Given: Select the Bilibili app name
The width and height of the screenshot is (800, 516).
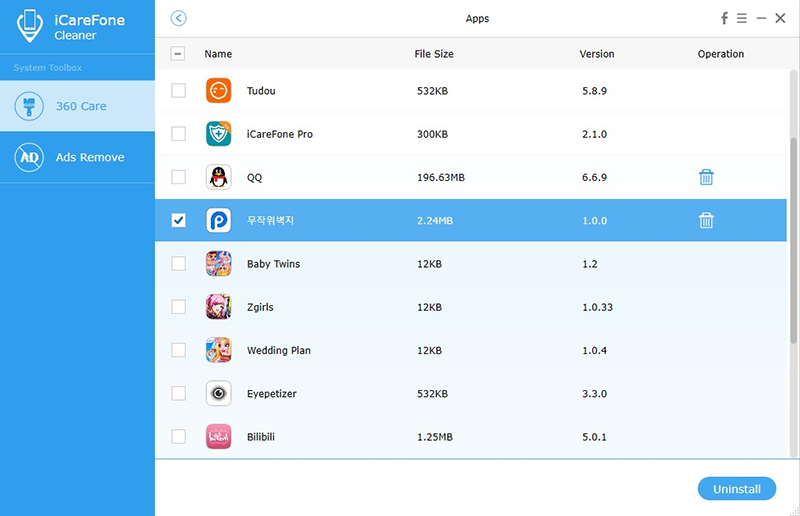Looking at the screenshot, I should (x=261, y=437).
